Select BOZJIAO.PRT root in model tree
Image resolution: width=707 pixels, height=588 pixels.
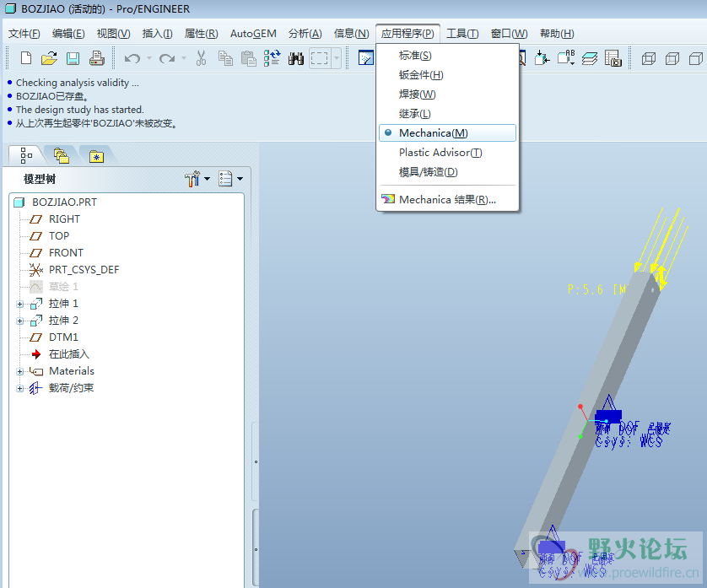tap(64, 202)
